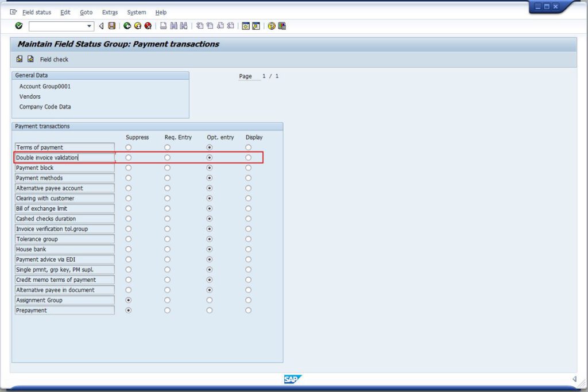Click the Save floppy disk icon
The height and width of the screenshot is (392, 588).
coord(111,26)
